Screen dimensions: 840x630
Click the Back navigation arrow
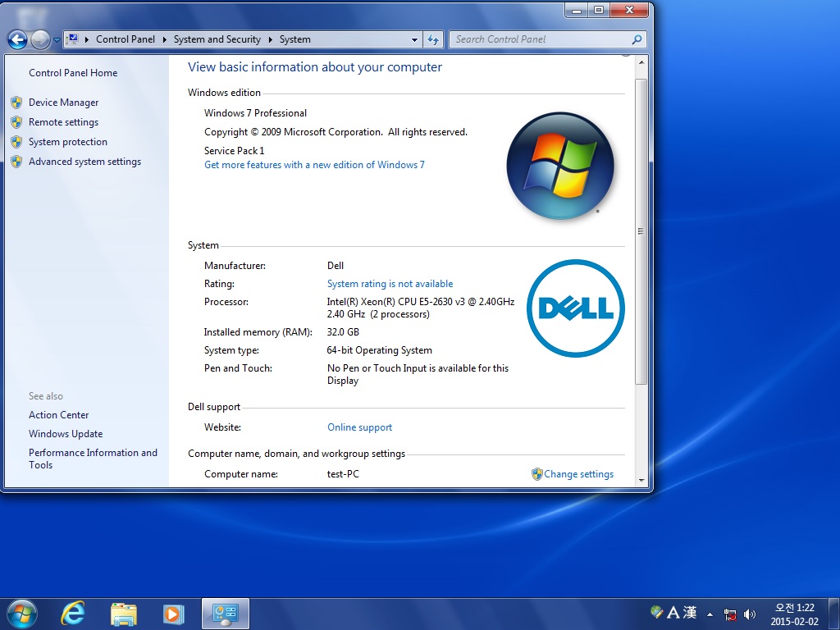[17, 39]
